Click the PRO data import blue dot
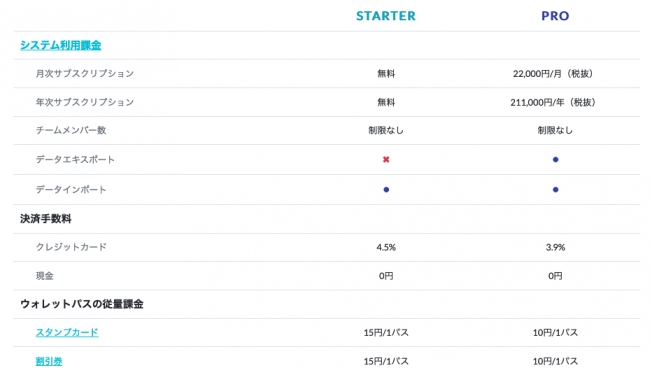650x375 pixels. click(555, 190)
